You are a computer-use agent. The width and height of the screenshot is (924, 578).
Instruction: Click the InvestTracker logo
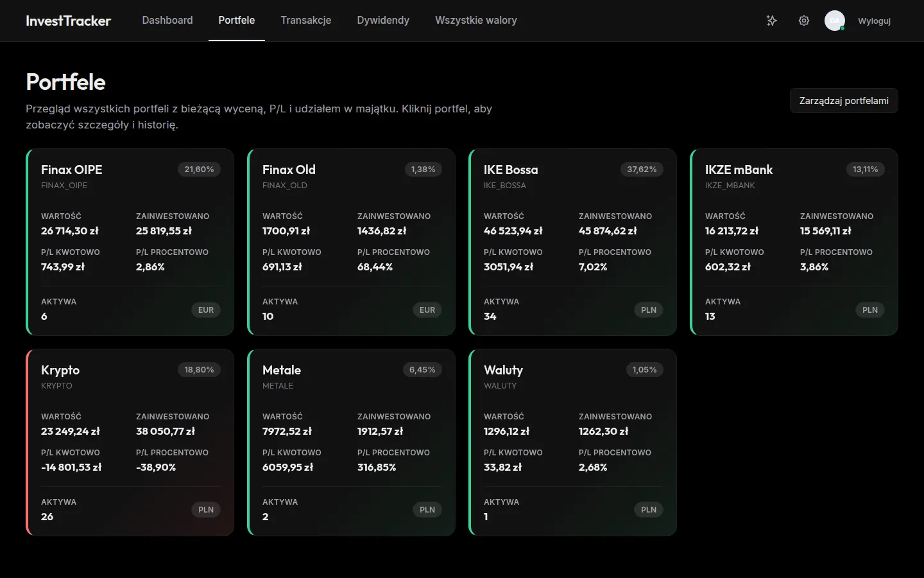[68, 21]
